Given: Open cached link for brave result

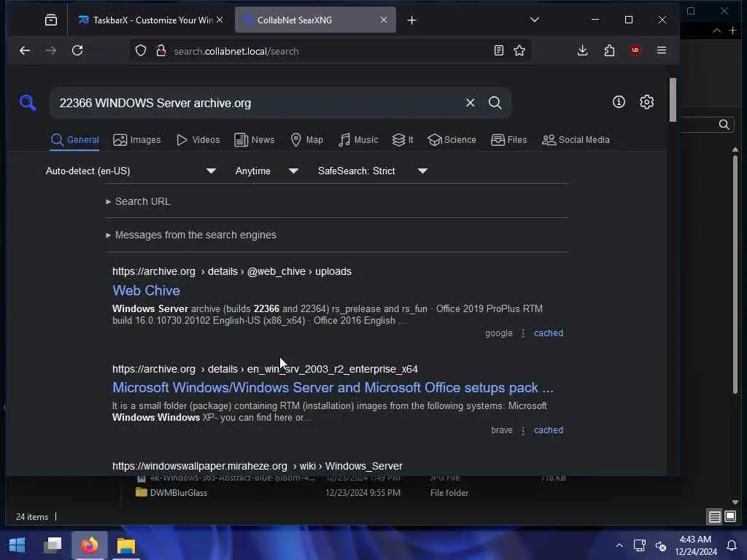Looking at the screenshot, I should (549, 430).
